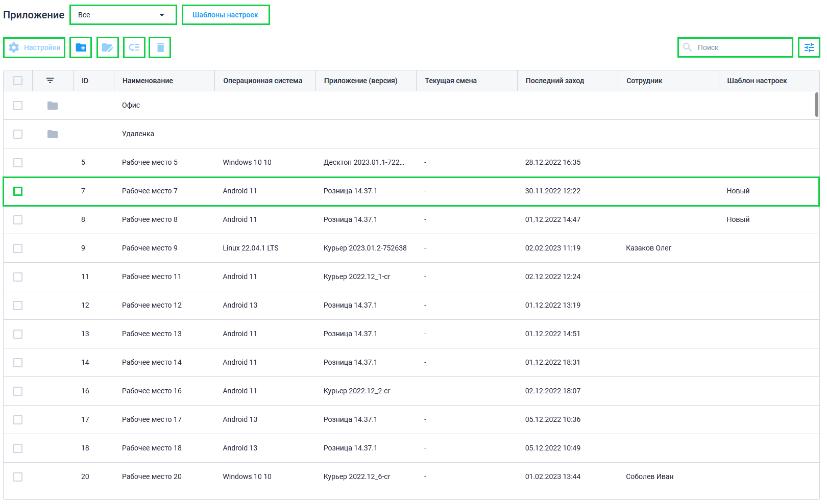This screenshot has width=827, height=504.
Task: Click Android 13 in row 18
Action: click(x=240, y=448)
